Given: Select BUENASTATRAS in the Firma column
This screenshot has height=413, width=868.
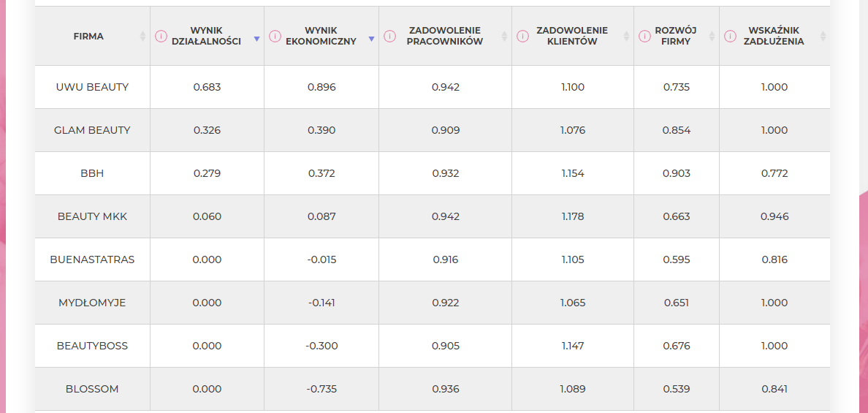Looking at the screenshot, I should pos(93,259).
